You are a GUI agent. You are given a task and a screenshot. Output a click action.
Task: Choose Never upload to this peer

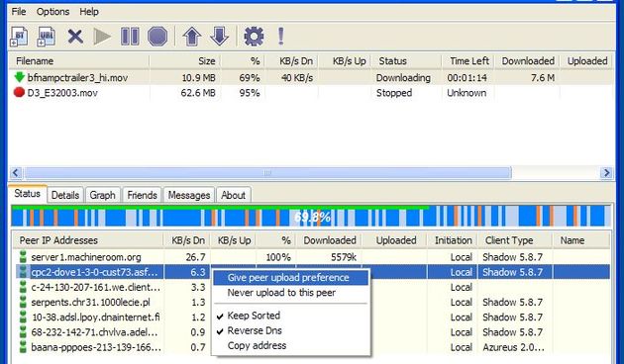click(290, 293)
